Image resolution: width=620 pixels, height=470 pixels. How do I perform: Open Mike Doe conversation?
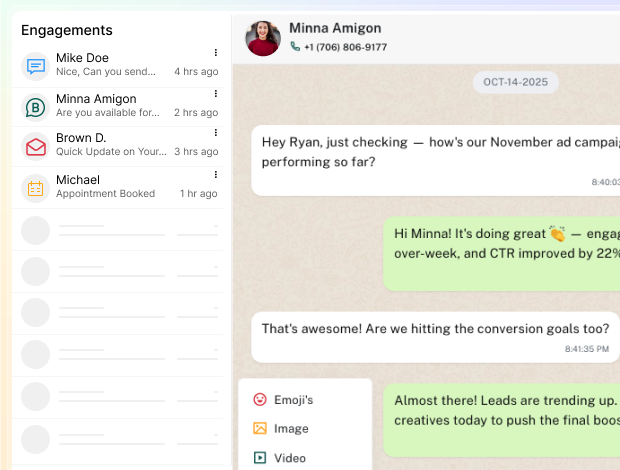[x=120, y=65]
